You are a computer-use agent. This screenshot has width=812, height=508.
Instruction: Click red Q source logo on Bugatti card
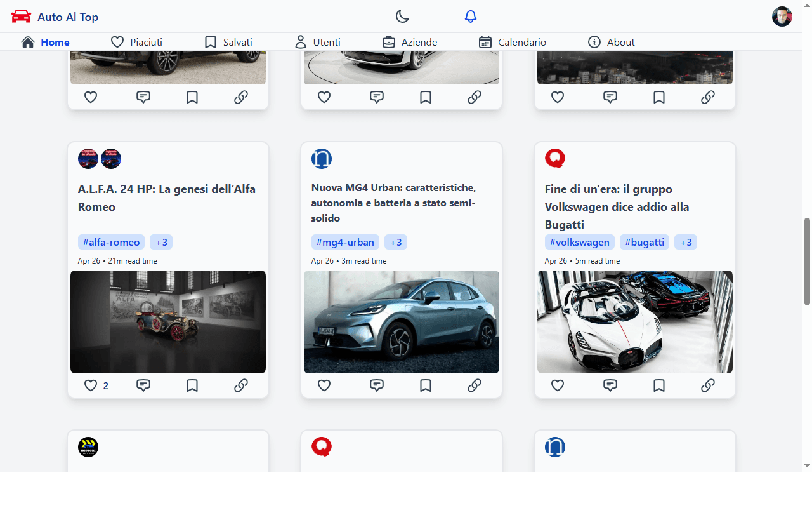(x=555, y=159)
